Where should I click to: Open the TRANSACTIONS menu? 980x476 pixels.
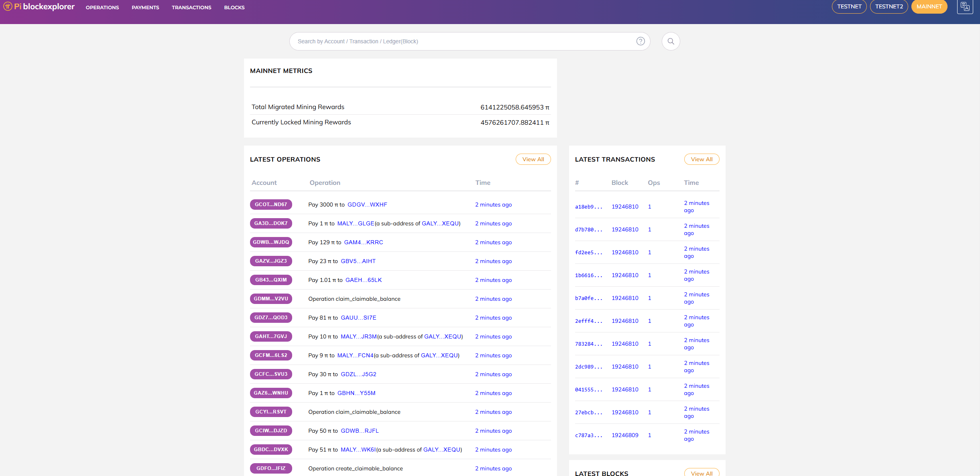[x=191, y=8]
